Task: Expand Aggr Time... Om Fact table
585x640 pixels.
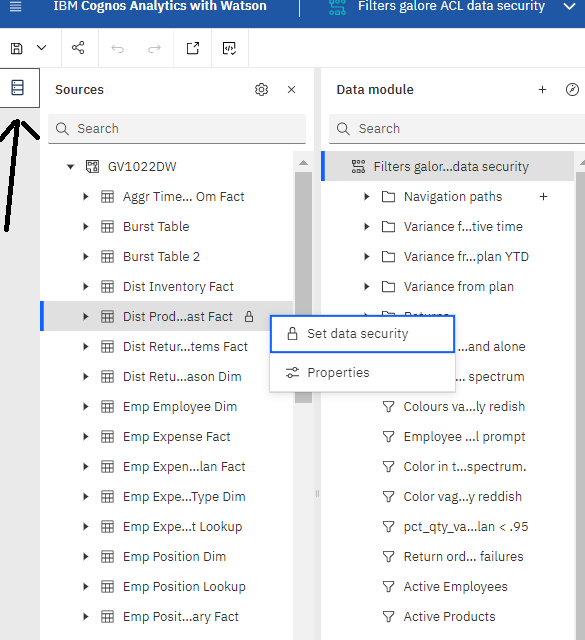Action: pyautogui.click(x=86, y=197)
